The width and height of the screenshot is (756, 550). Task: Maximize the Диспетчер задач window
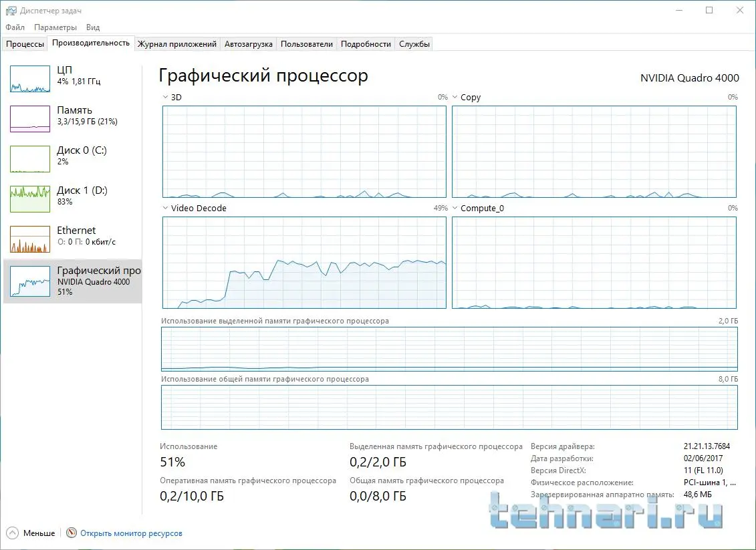point(709,10)
